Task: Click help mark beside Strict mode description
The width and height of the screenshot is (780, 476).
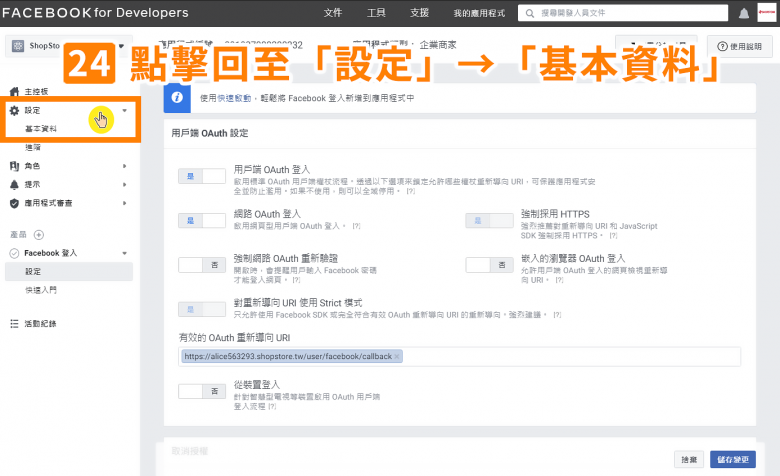Action: pos(557,315)
